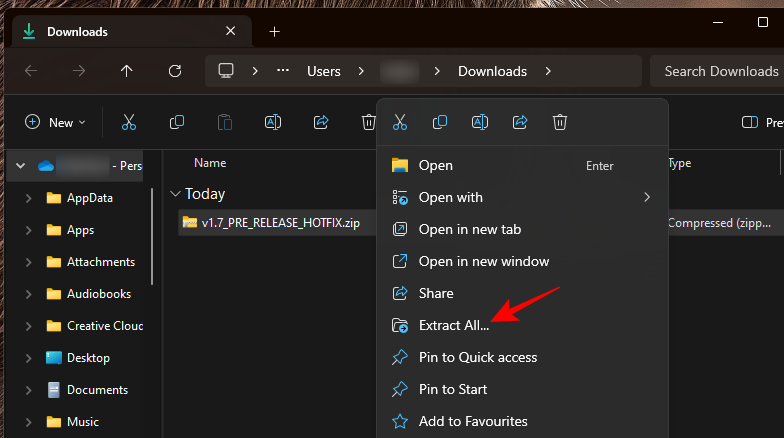Select v1.7_PRE_RELEASE_HOTFIX.zip file

click(x=280, y=223)
